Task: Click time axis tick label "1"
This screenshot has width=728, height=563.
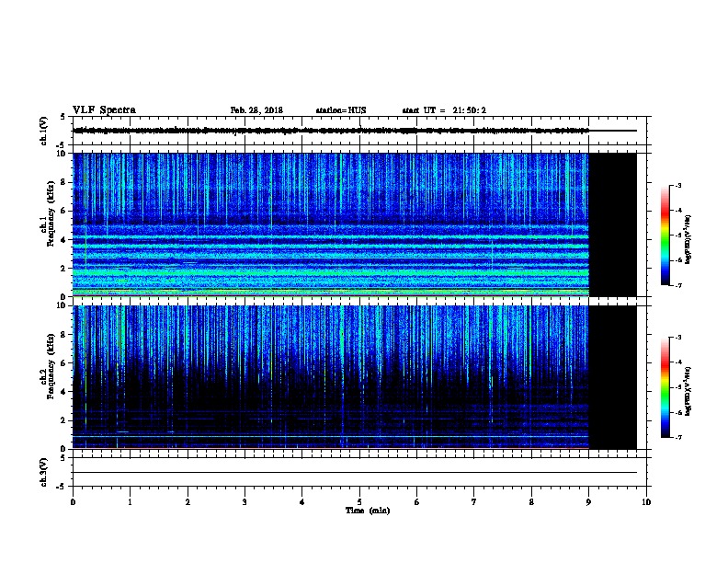Action: tap(130, 502)
